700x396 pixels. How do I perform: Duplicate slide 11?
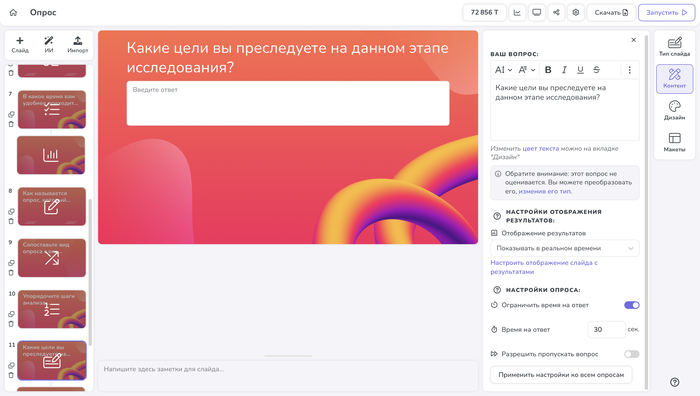11,366
